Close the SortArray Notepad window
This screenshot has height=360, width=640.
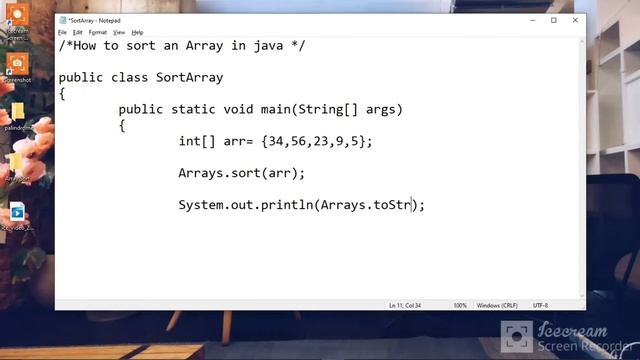coord(575,20)
